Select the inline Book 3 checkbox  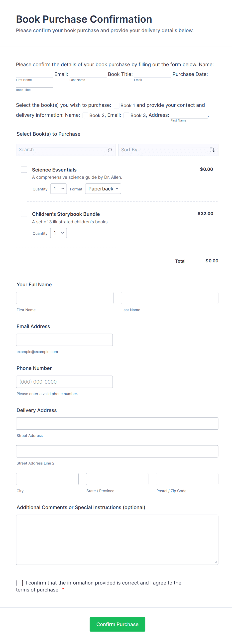point(126,116)
